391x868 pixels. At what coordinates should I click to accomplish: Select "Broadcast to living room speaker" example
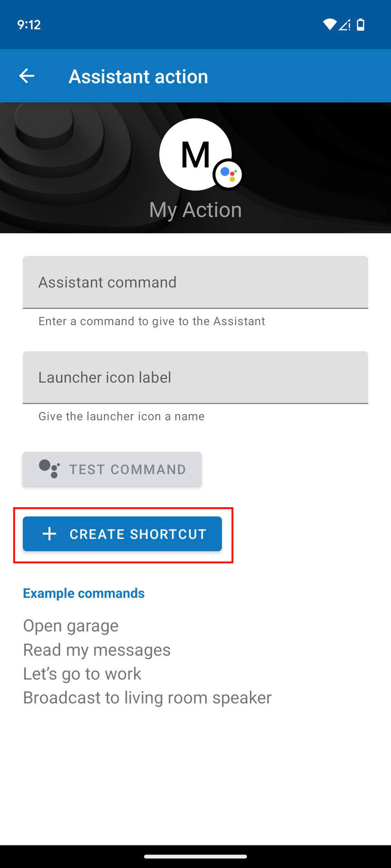pos(148,698)
